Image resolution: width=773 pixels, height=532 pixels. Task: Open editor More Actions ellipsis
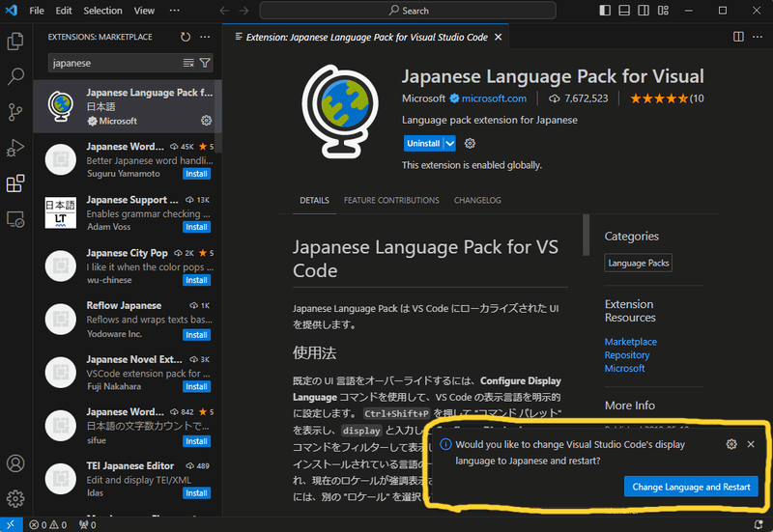758,37
